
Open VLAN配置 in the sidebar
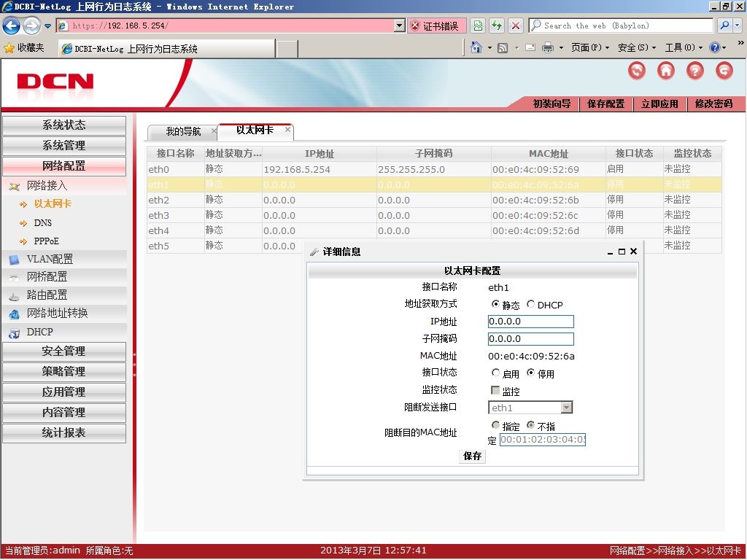pos(50,259)
